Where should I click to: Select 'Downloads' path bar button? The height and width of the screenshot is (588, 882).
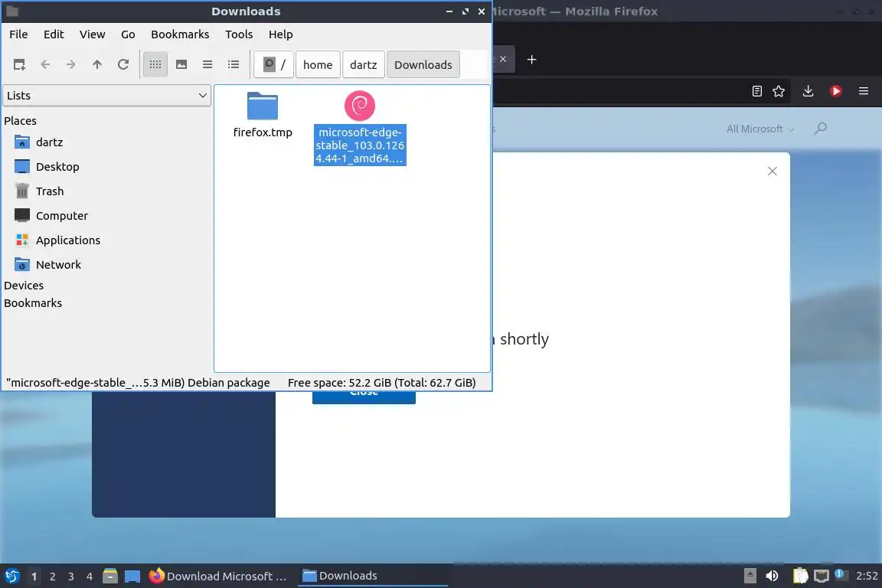pos(423,65)
